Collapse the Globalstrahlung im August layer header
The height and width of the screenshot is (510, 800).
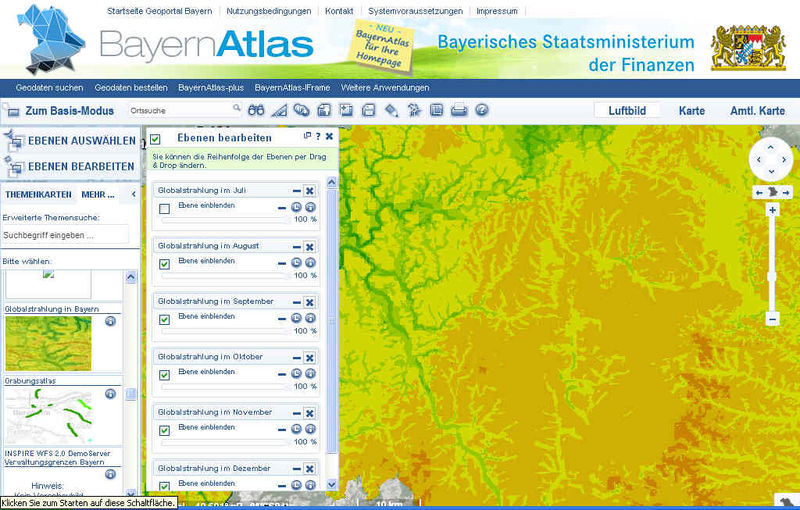pyautogui.click(x=296, y=245)
